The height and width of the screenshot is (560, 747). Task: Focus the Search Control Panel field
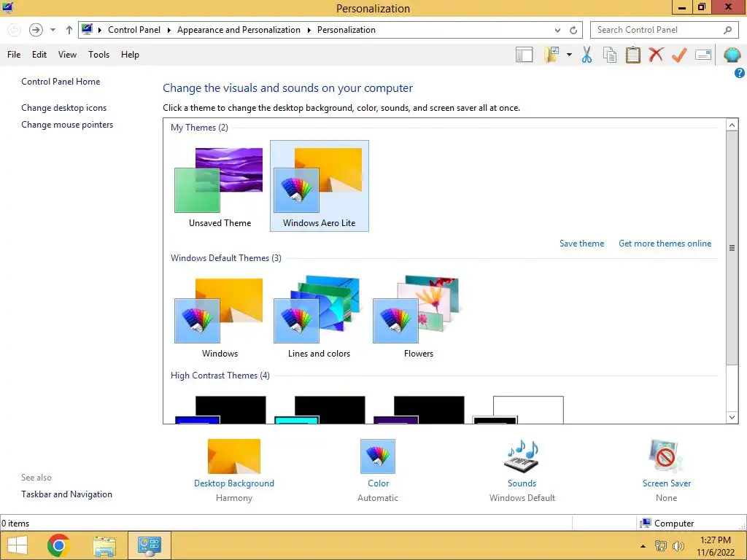[x=665, y=30]
